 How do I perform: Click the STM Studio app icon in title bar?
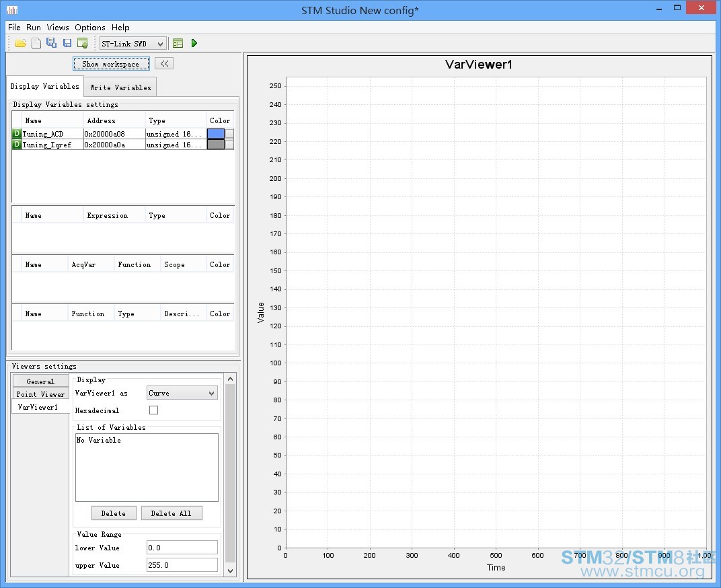[12, 9]
